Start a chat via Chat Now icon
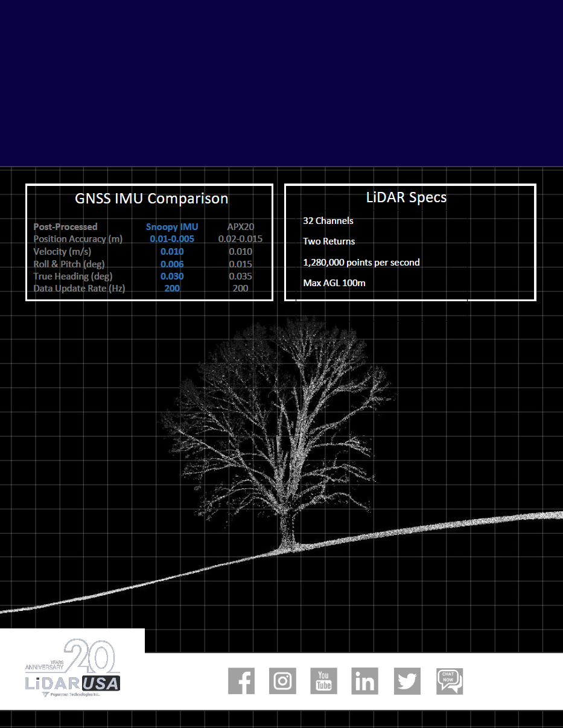 (450, 682)
